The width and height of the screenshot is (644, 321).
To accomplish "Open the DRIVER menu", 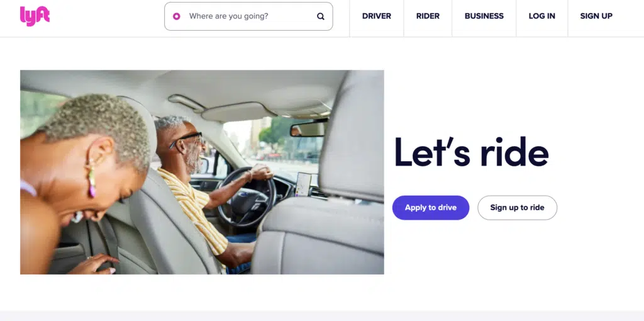I will click(377, 16).
